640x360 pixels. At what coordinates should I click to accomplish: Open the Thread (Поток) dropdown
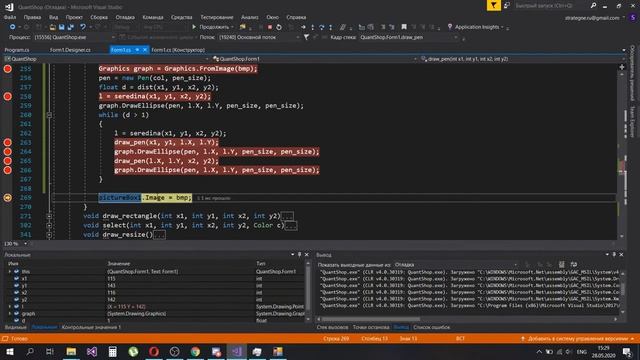pyautogui.click(x=258, y=37)
